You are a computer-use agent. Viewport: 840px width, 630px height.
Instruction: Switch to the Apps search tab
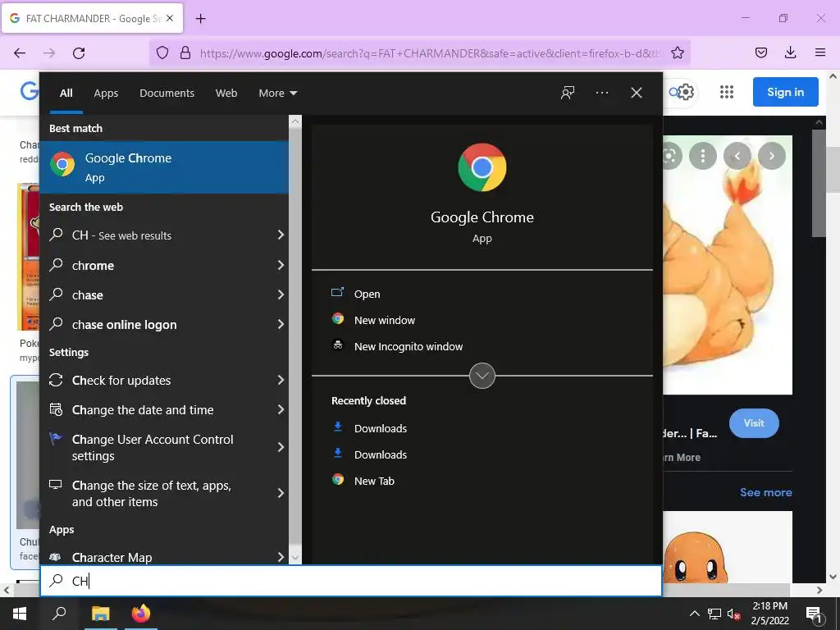(x=106, y=94)
